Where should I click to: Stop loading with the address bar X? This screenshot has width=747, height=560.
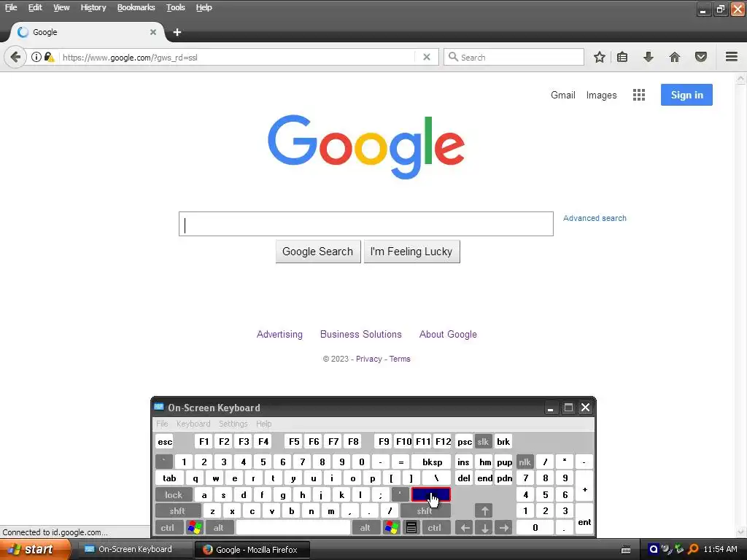tap(427, 57)
